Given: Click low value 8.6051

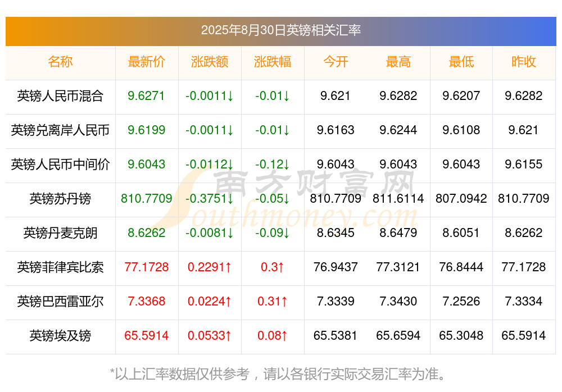Looking at the screenshot, I should click(x=461, y=233).
